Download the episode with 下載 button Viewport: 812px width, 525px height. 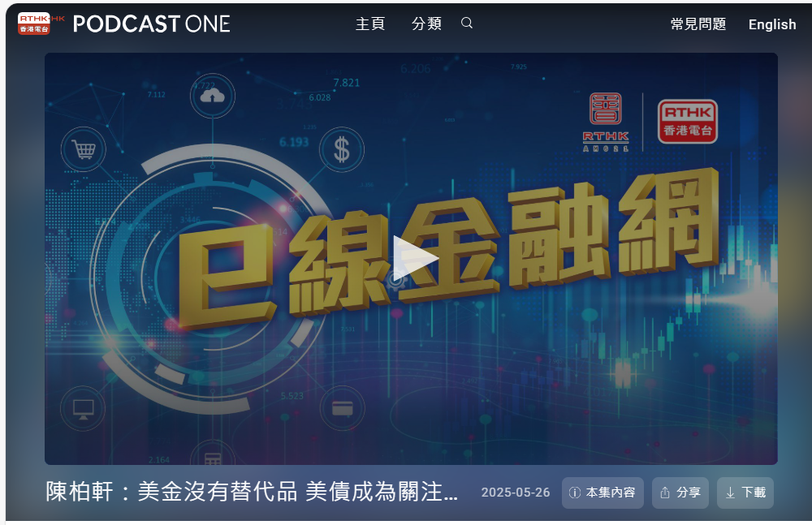tap(745, 493)
